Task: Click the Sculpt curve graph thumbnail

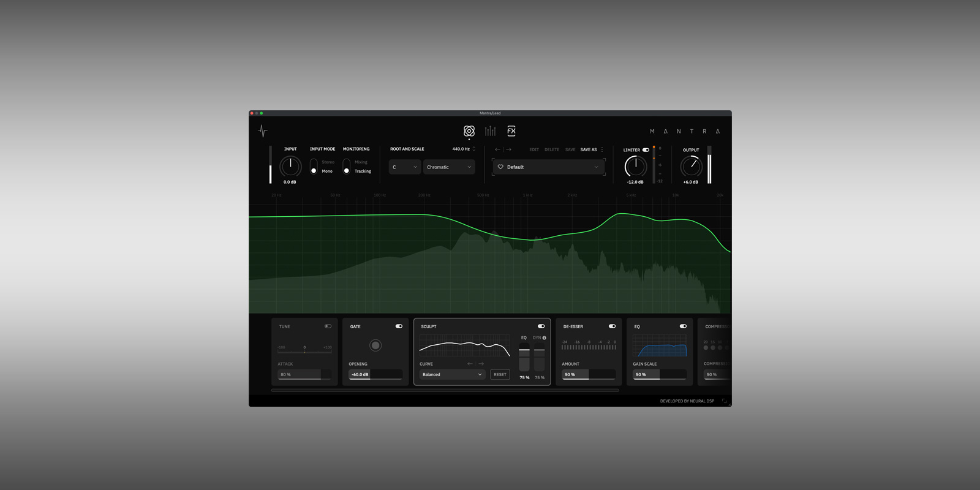Action: tap(465, 346)
